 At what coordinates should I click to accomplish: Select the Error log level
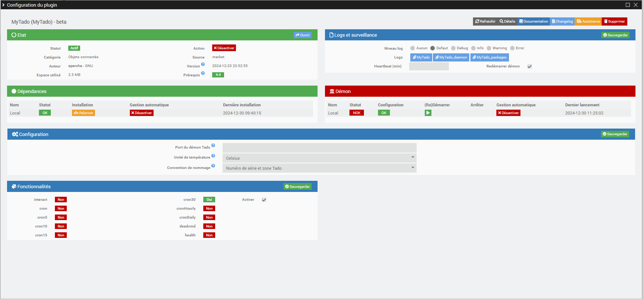point(512,48)
